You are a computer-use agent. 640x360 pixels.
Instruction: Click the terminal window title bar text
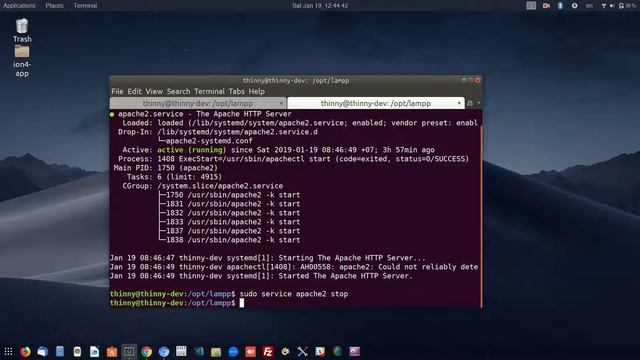point(296,80)
